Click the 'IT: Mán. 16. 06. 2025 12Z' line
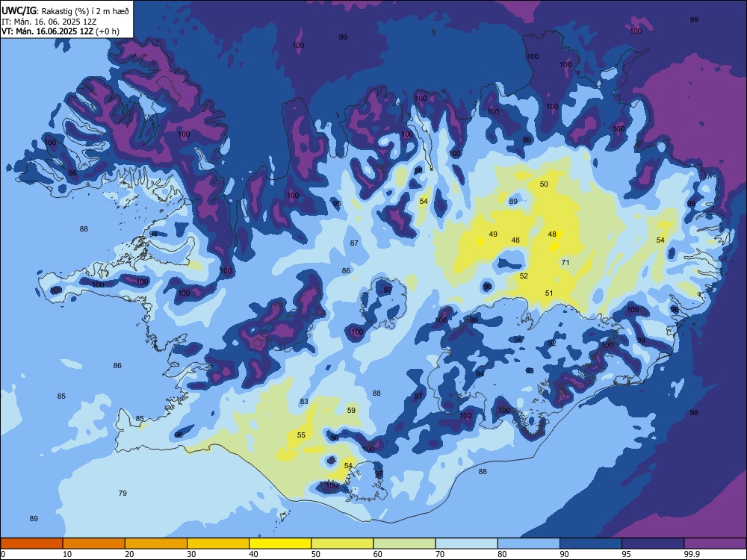This screenshot has height=560, width=747. 49,22
